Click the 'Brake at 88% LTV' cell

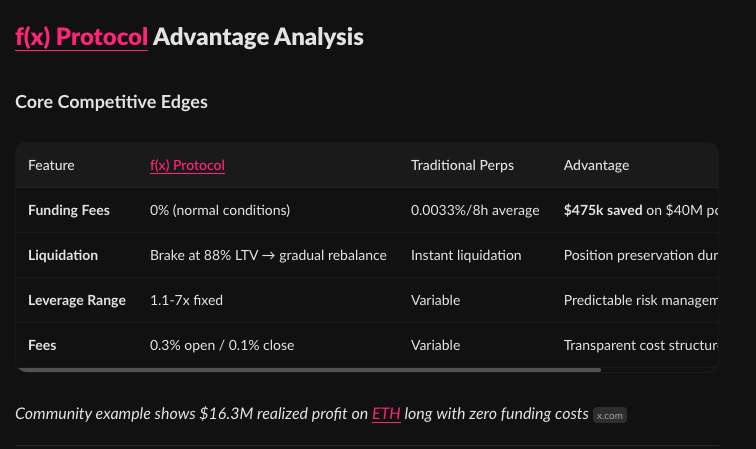click(268, 255)
